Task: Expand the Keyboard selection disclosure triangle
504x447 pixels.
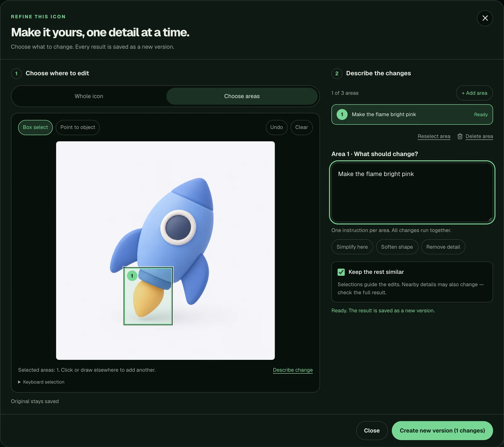Action: (x=20, y=382)
